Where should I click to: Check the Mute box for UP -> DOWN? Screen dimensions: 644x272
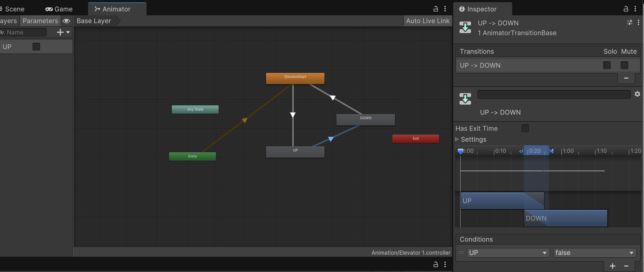pos(624,65)
